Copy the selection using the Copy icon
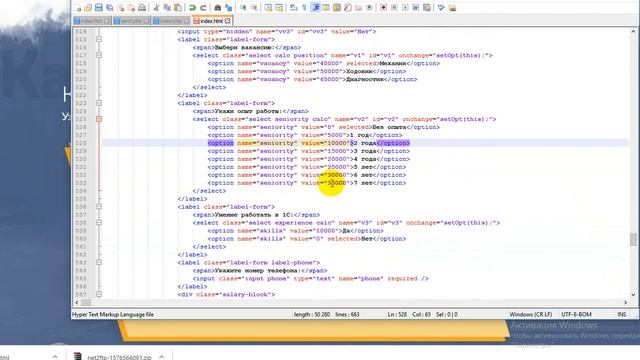The height and width of the screenshot is (360, 640). click(167, 8)
